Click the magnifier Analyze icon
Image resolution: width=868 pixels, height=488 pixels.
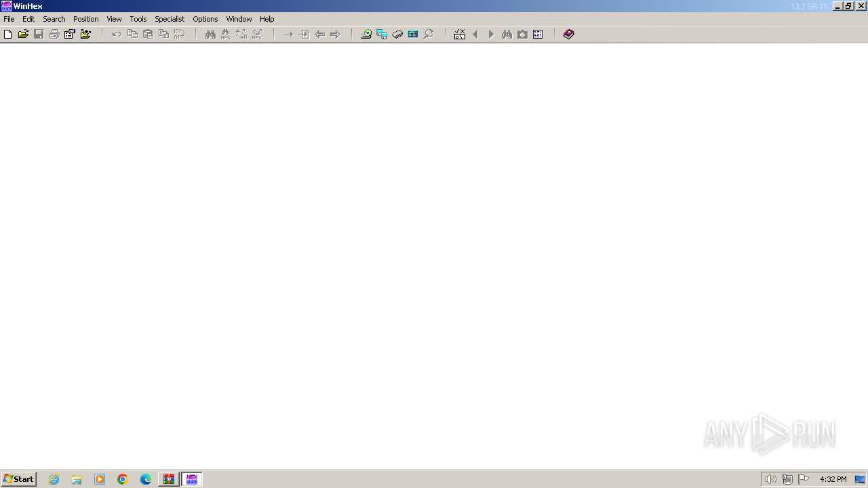point(429,34)
